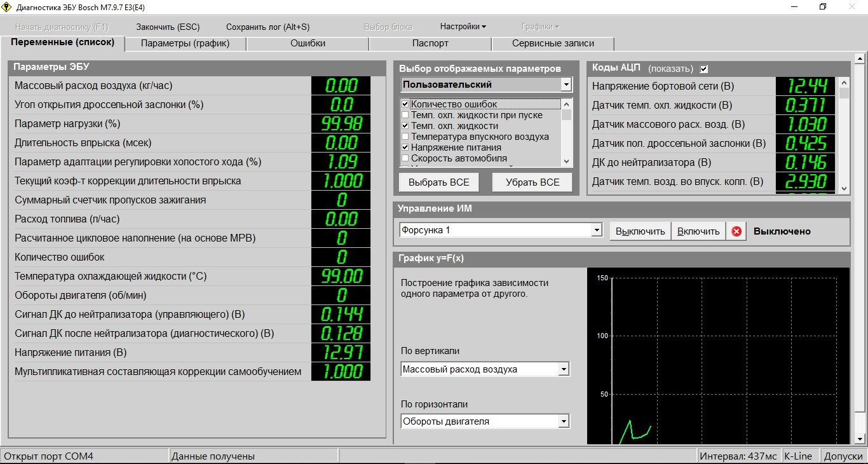Click the Убрать ВСЕ button

click(532, 182)
